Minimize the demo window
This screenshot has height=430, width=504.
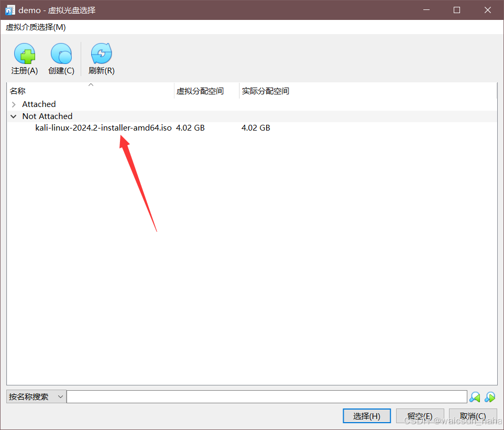pyautogui.click(x=426, y=10)
